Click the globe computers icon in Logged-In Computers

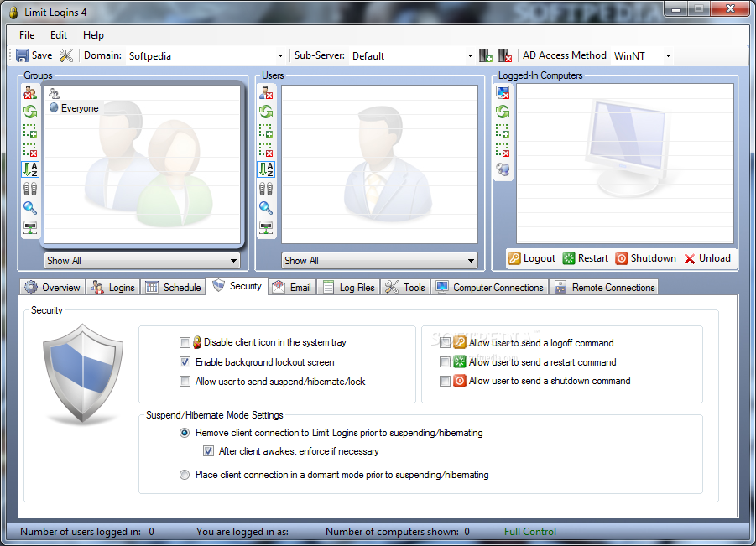[503, 169]
